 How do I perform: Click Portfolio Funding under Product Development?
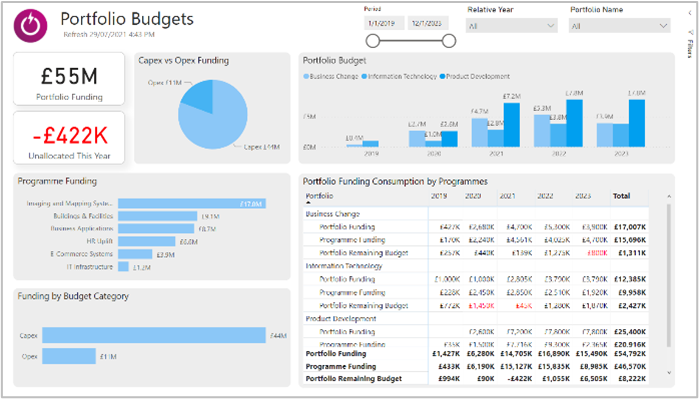347,332
